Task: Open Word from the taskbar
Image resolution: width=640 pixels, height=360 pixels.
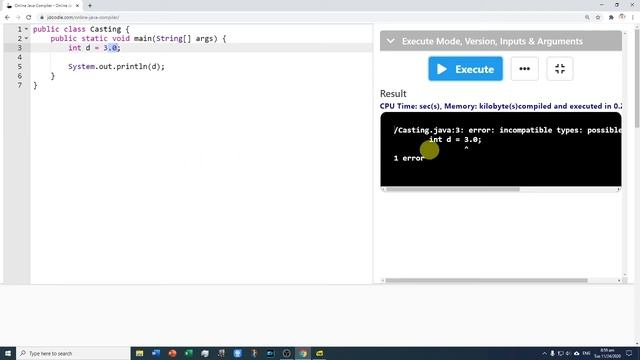Action: (x=156, y=353)
